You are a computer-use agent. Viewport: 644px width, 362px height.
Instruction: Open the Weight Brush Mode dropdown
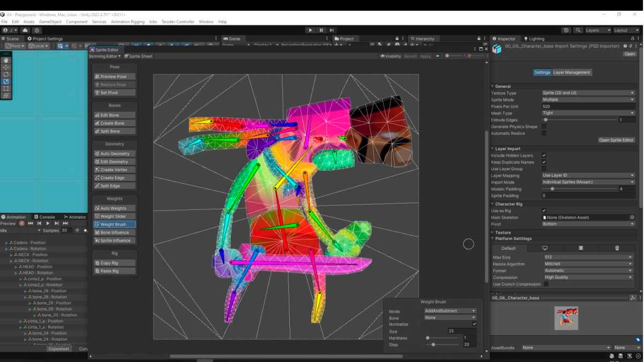[450, 311]
